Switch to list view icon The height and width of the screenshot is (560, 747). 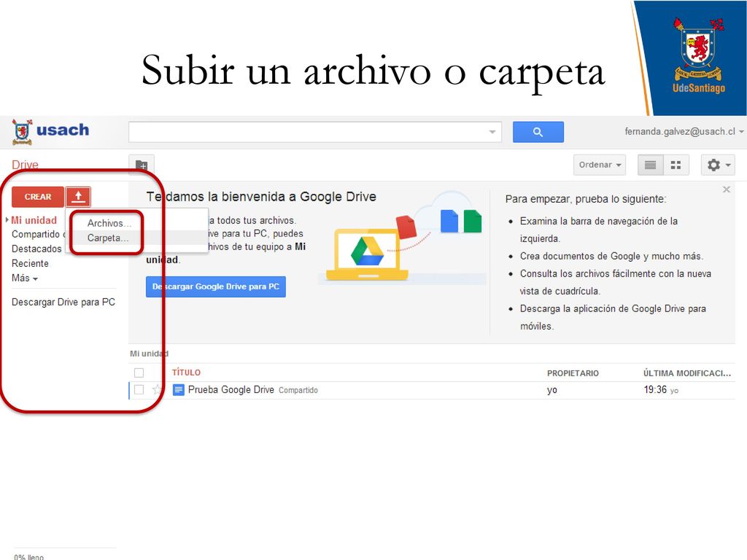tap(650, 165)
